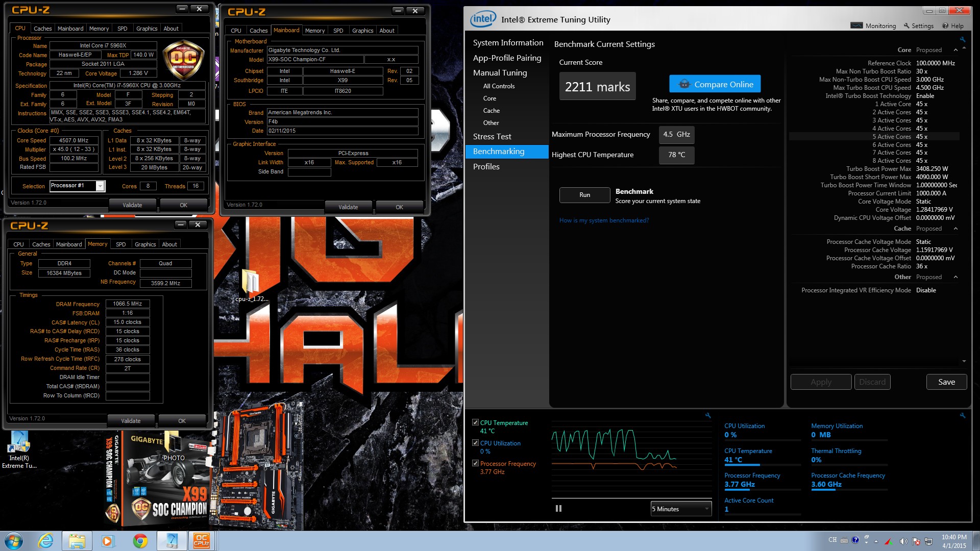Select Cache under Manual Tuning
This screenshot has height=551, width=980.
492,111
